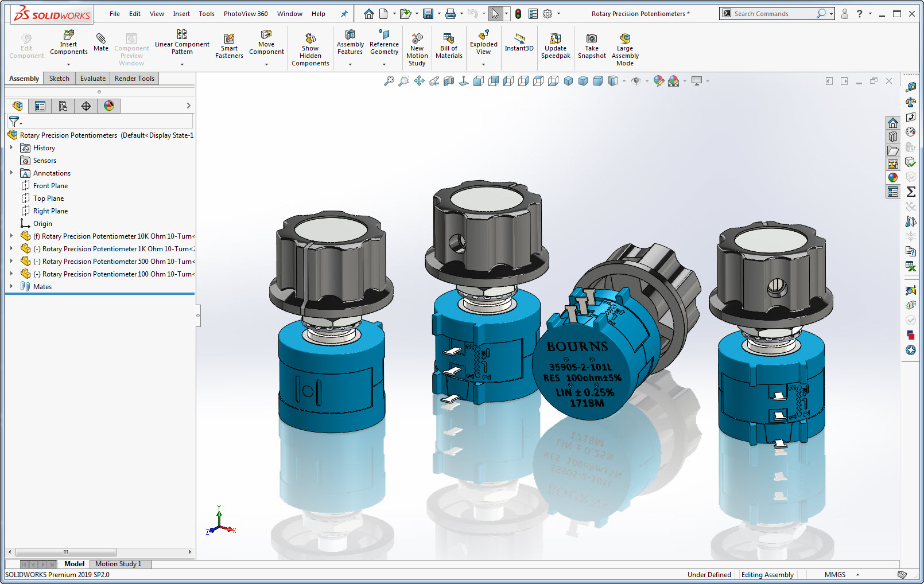
Task: Click Under Defined status text
Action: click(x=709, y=575)
